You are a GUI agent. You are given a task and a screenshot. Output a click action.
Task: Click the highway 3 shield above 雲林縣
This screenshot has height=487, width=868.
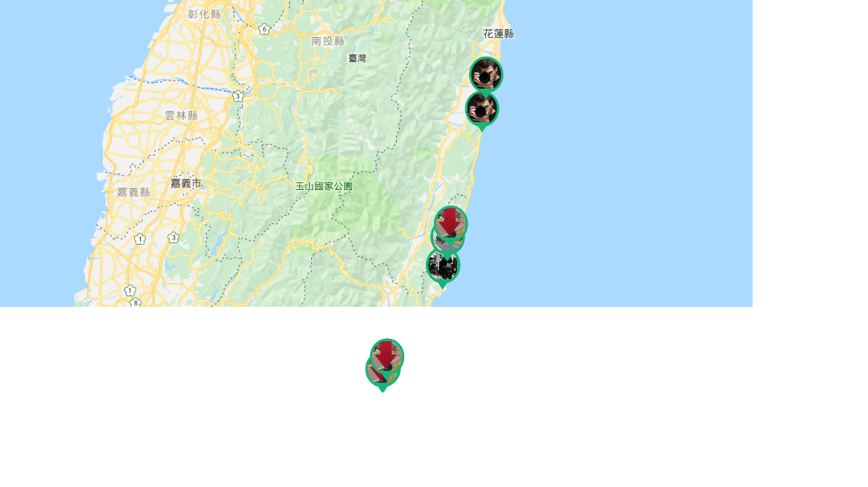[x=238, y=96]
